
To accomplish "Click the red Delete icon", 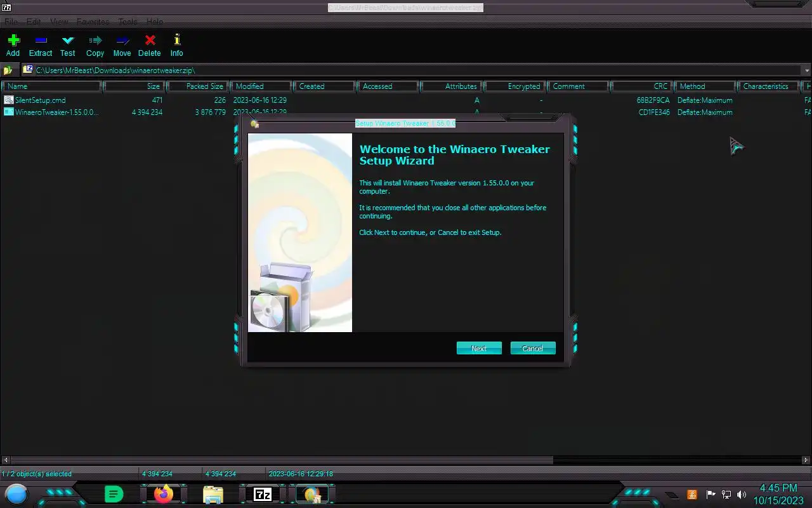I will (150, 41).
